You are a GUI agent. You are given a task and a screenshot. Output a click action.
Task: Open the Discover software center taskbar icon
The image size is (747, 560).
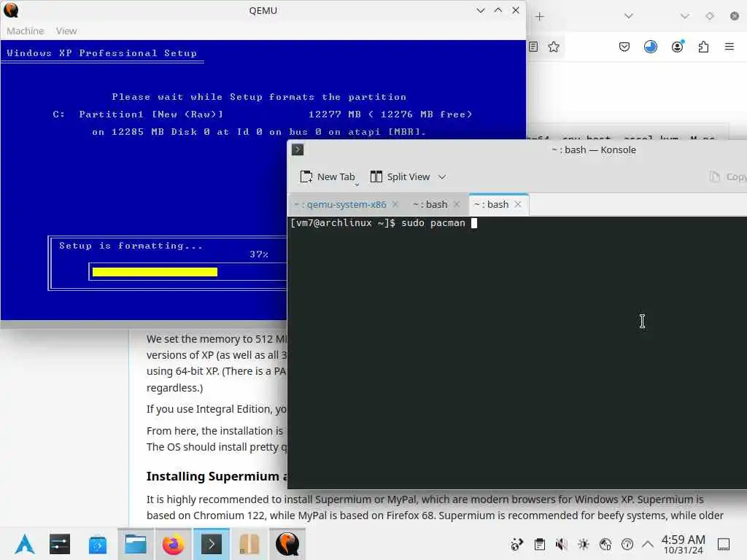tap(98, 544)
